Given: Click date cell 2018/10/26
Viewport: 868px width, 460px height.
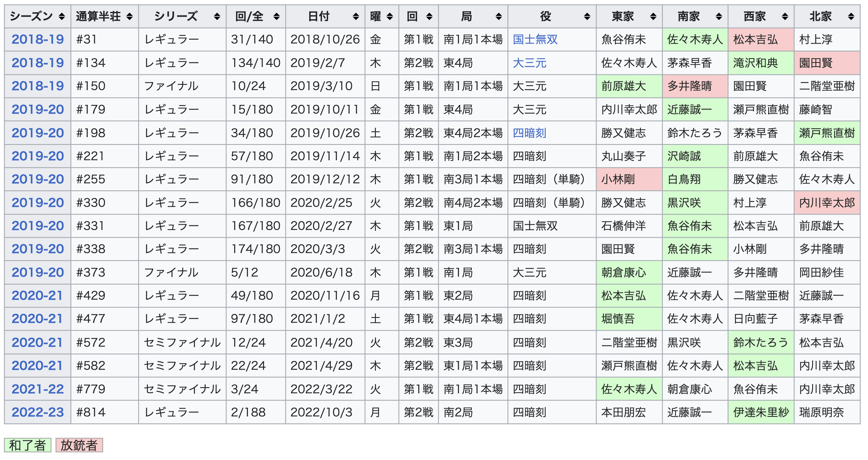Looking at the screenshot, I should 325,39.
